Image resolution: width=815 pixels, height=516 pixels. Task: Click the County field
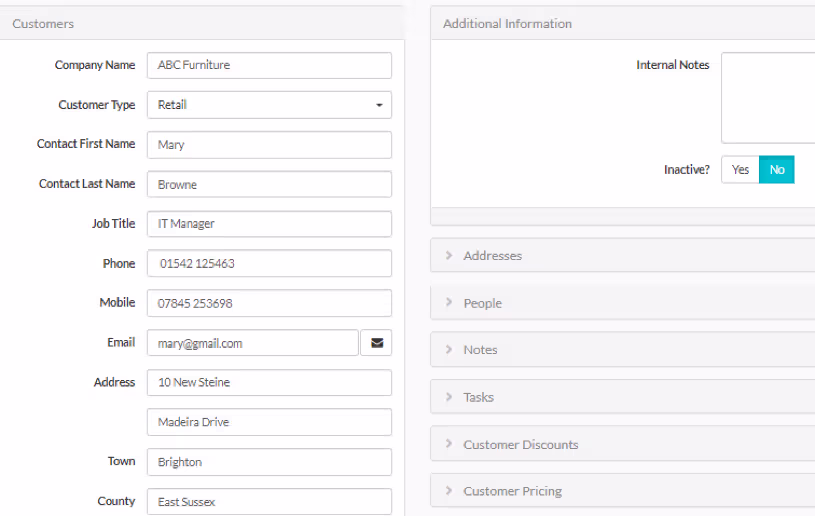(269, 501)
